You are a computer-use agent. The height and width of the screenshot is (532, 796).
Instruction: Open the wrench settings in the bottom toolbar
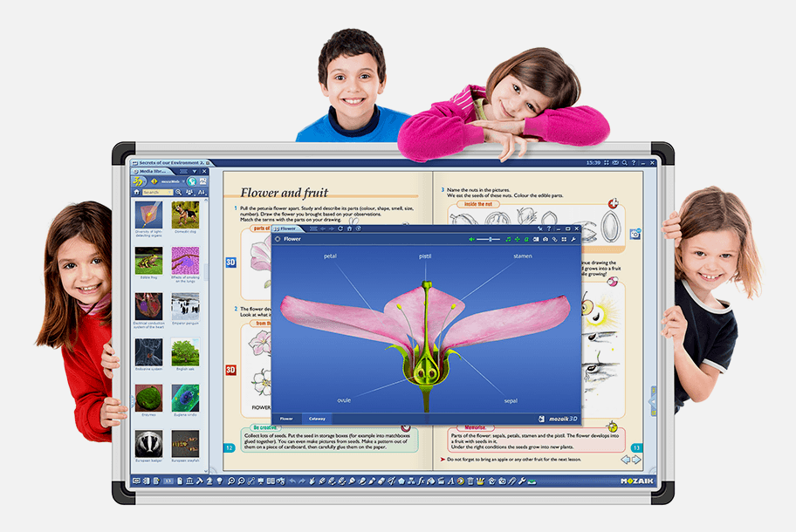[522, 481]
